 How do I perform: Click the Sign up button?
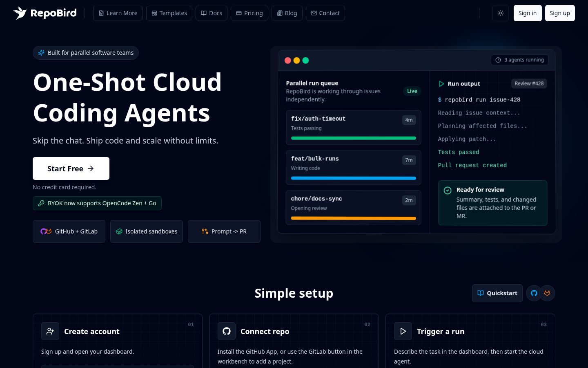click(x=560, y=13)
